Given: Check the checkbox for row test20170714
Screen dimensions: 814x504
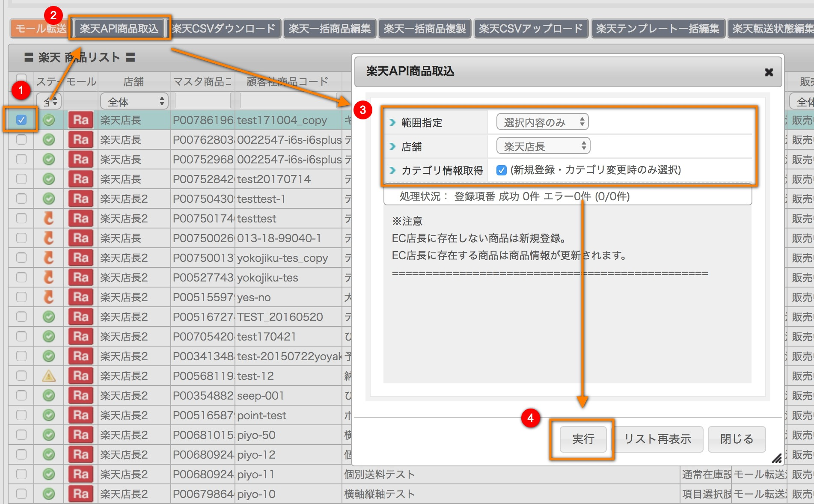Looking at the screenshot, I should click(x=21, y=179).
